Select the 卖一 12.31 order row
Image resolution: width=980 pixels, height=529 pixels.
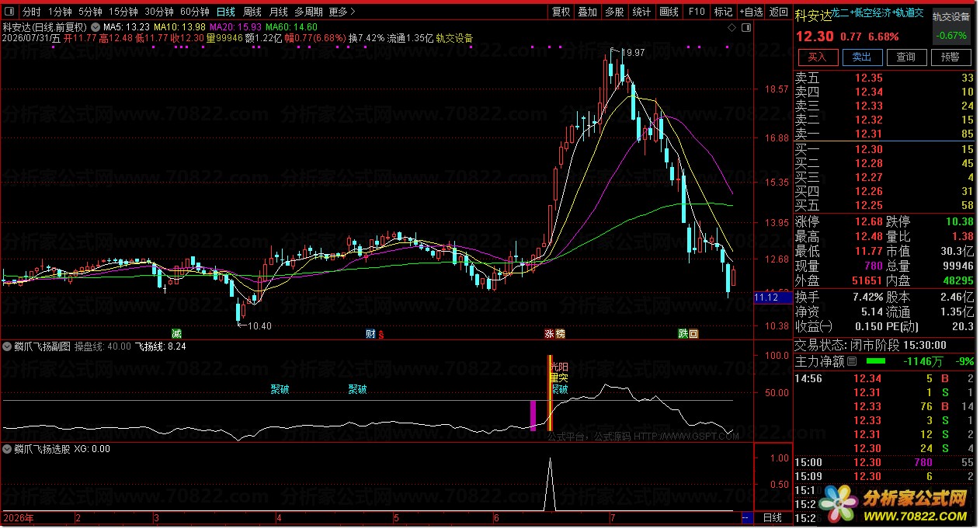[x=884, y=134]
